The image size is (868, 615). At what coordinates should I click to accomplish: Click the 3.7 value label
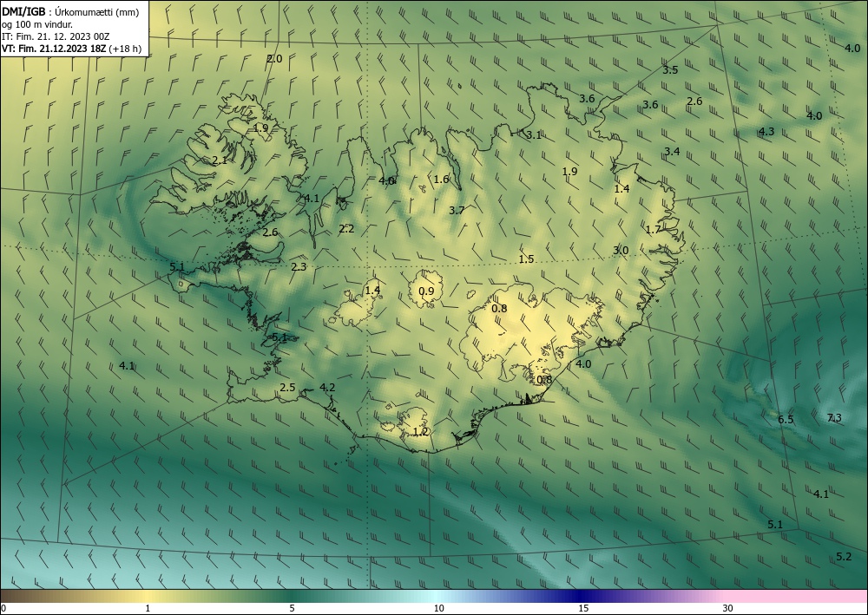tap(457, 210)
